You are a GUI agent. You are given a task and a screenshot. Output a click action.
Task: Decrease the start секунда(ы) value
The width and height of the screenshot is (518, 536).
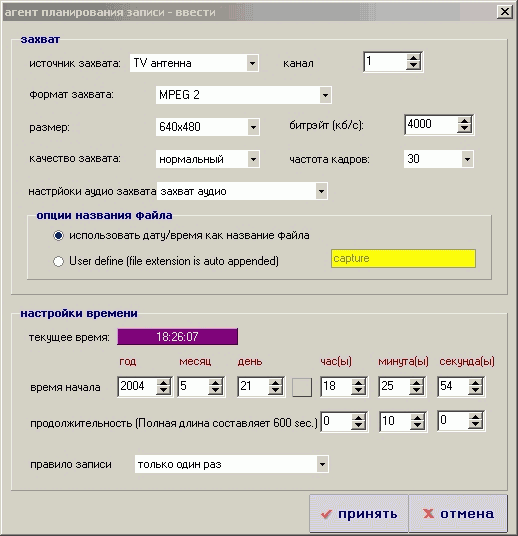[475, 391]
